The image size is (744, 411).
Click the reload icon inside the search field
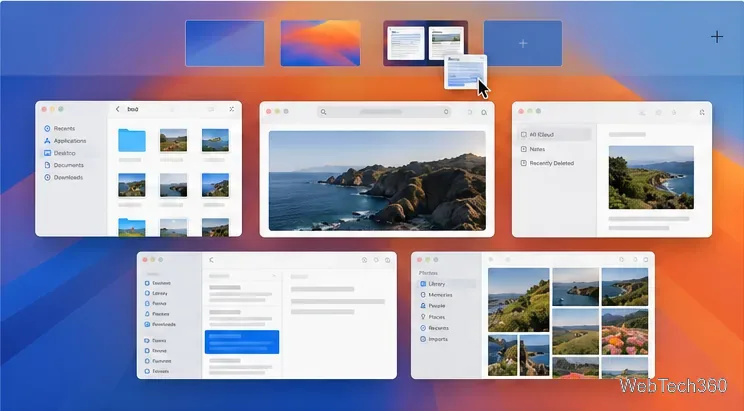tap(446, 112)
